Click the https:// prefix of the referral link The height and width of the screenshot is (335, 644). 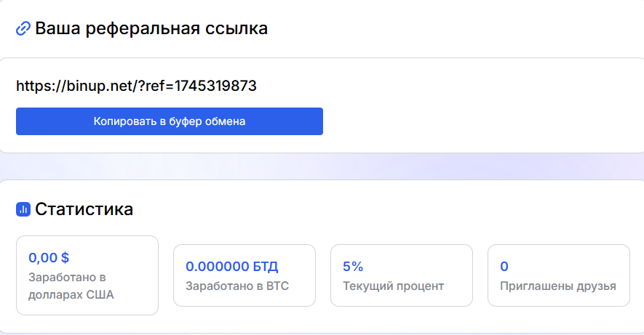pos(41,86)
